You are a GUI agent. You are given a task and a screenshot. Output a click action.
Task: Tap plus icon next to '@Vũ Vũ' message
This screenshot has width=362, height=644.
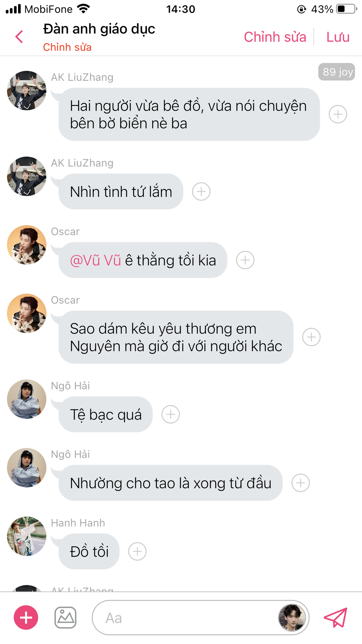tap(245, 260)
